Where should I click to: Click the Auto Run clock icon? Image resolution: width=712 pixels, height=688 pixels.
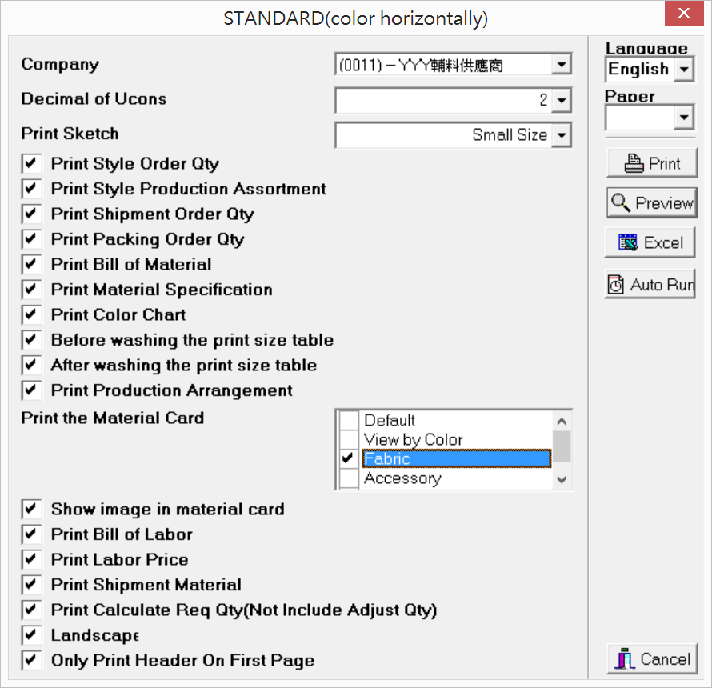point(616,285)
